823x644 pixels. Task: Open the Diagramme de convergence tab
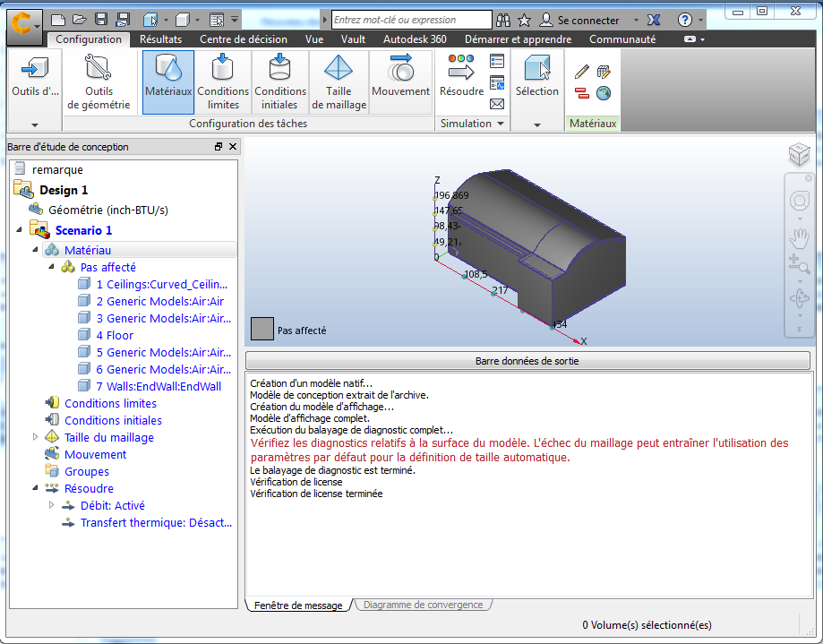pos(423,604)
